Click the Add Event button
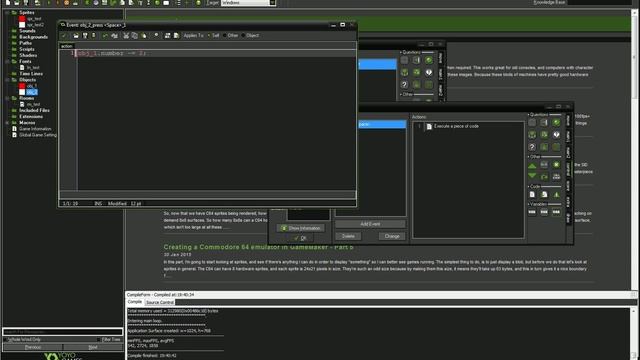 click(x=370, y=224)
